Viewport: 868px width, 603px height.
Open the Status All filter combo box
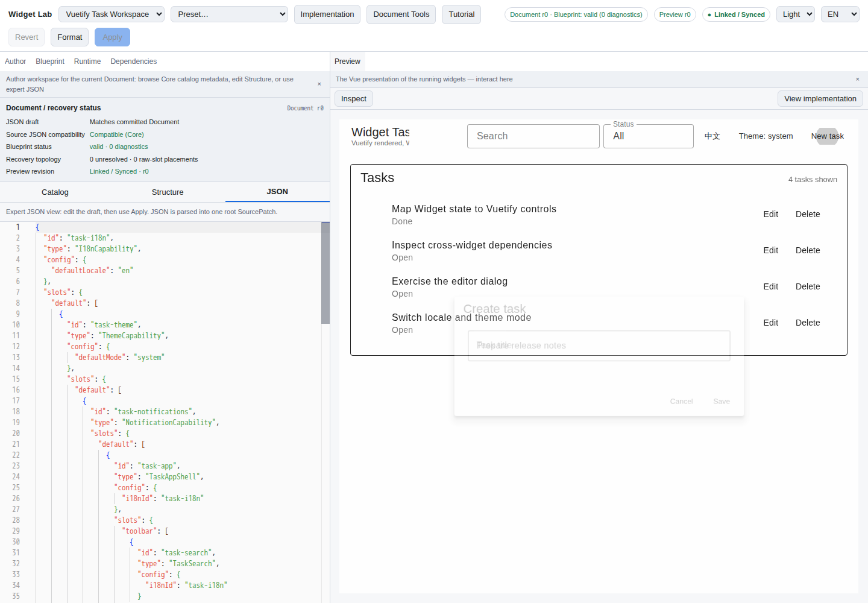(x=649, y=136)
